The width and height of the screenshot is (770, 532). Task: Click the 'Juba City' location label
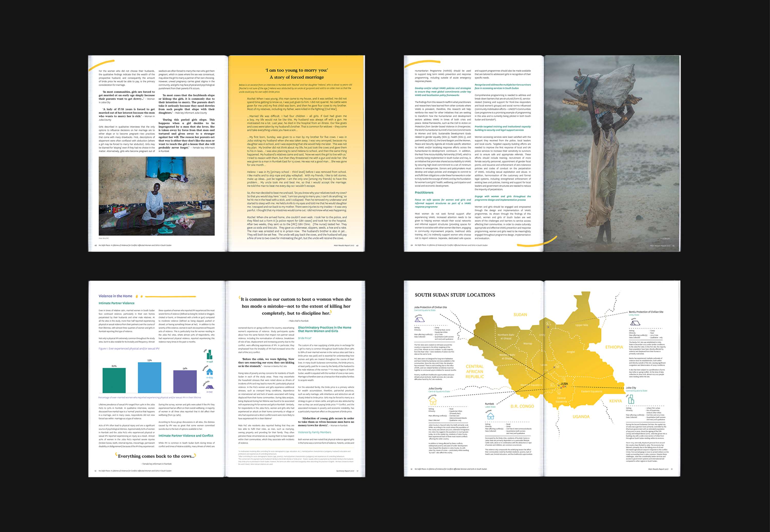pyautogui.click(x=631, y=388)
